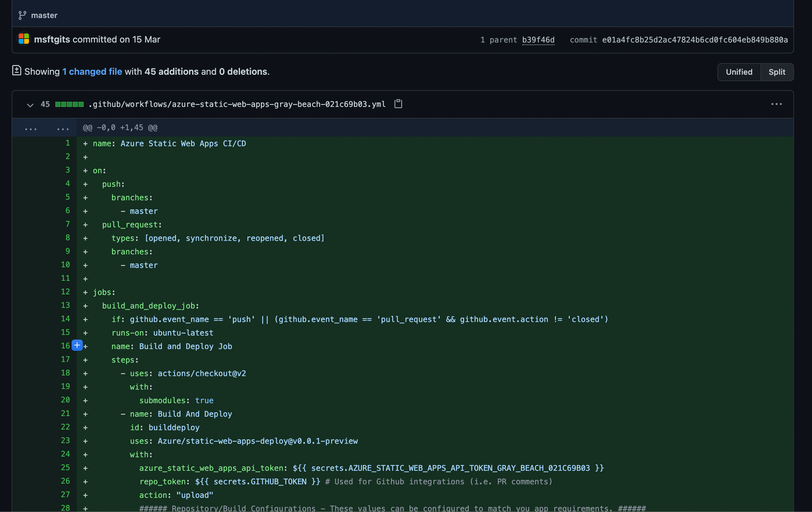Click the azure-static-web-apps yml filename

pos(237,104)
